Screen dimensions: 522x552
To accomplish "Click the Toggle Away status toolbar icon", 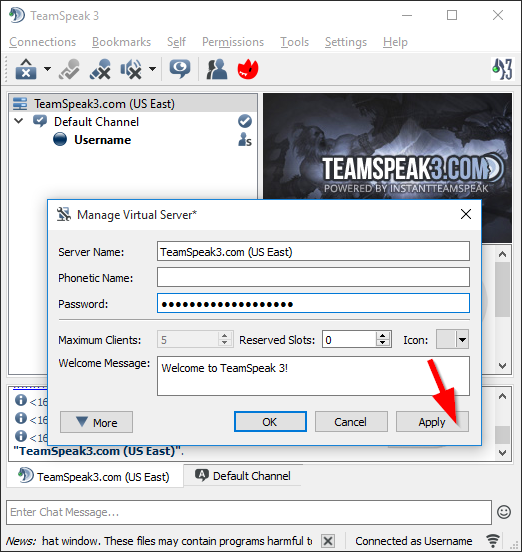I will (69, 69).
